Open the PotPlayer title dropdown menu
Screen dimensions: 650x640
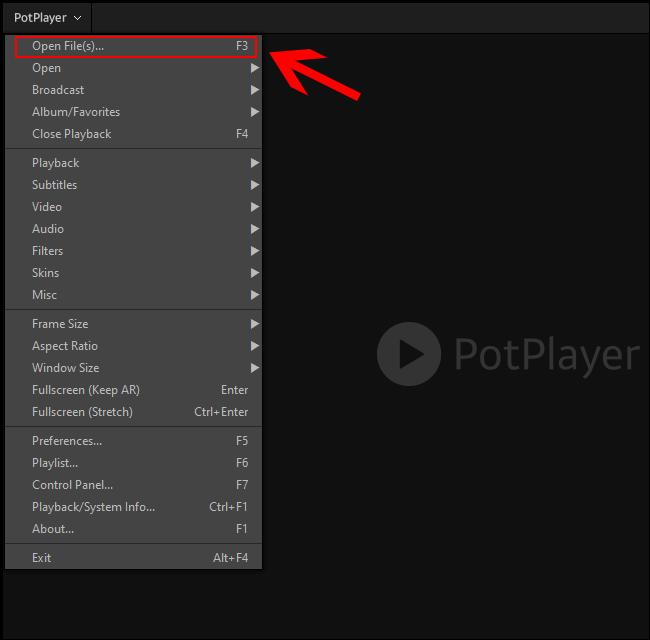coord(47,17)
